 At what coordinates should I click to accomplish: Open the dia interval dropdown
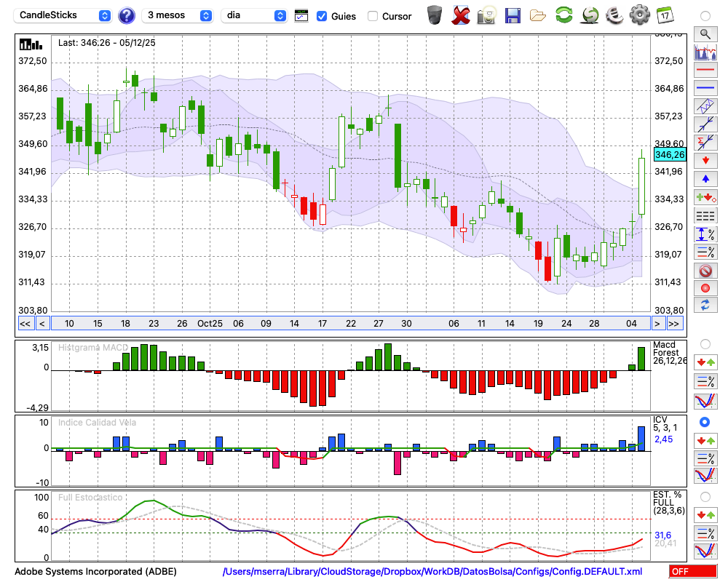(254, 15)
